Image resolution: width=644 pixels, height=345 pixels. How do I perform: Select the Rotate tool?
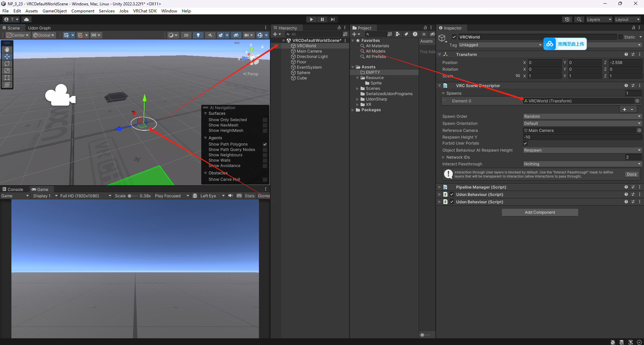click(7, 64)
